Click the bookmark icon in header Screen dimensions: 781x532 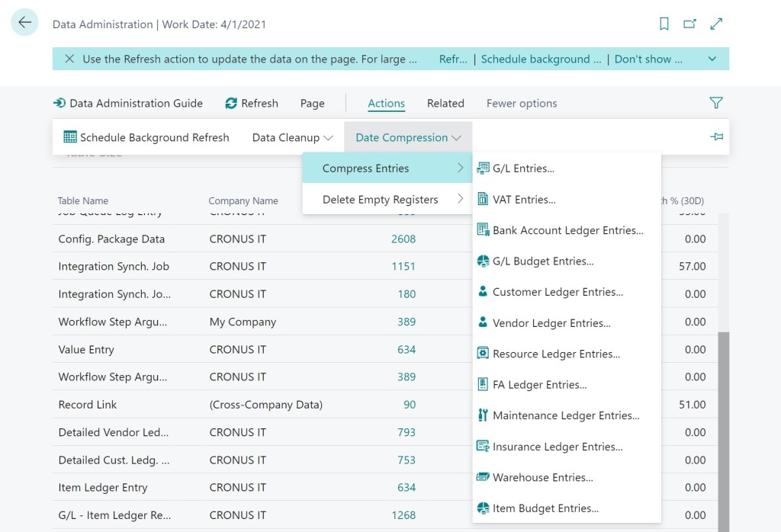(664, 24)
